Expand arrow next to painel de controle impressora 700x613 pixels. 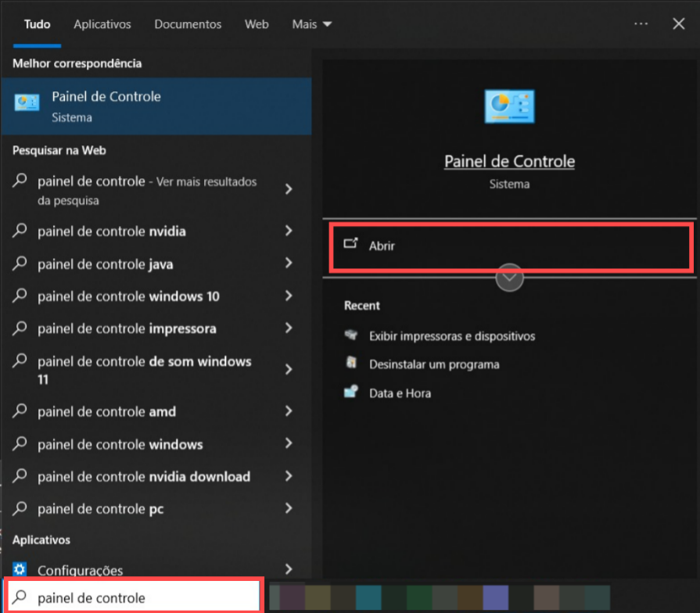click(x=289, y=328)
